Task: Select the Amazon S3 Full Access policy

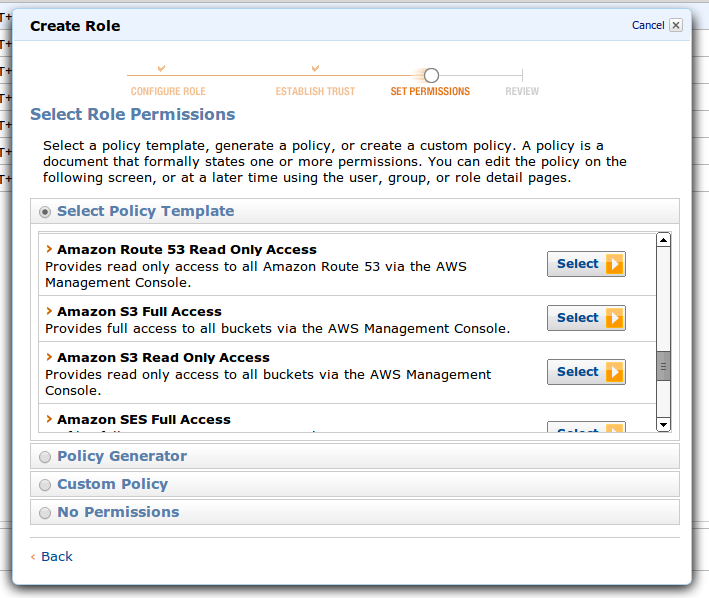Action: 586,318
